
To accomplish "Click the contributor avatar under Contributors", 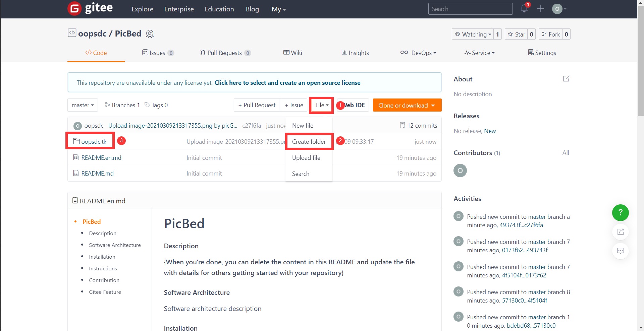I will coord(460,171).
